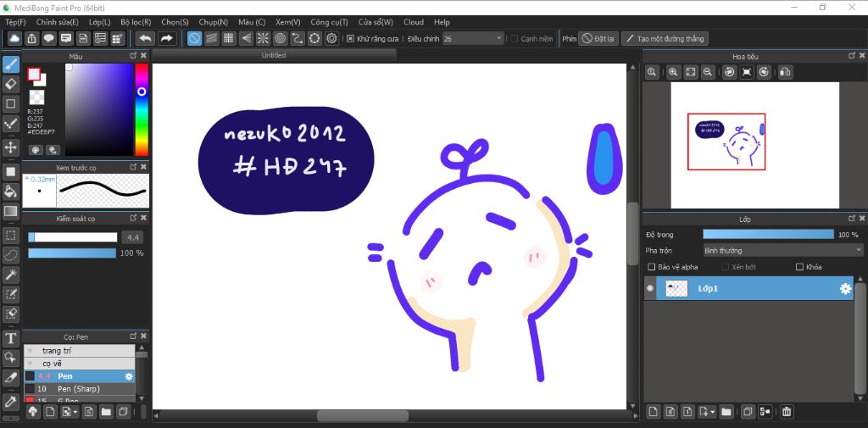The height and width of the screenshot is (428, 868).
Task: Select the Eraser tool
Action: [x=10, y=84]
